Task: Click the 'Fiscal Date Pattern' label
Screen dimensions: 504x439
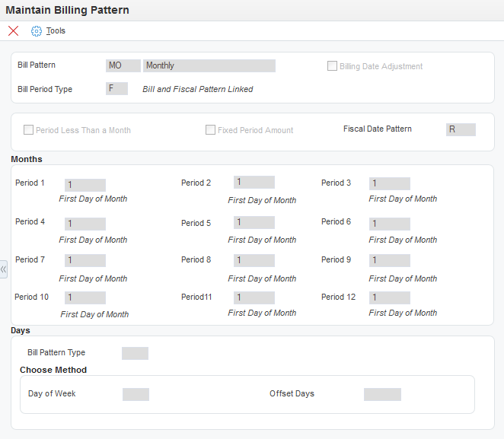Action: point(378,129)
